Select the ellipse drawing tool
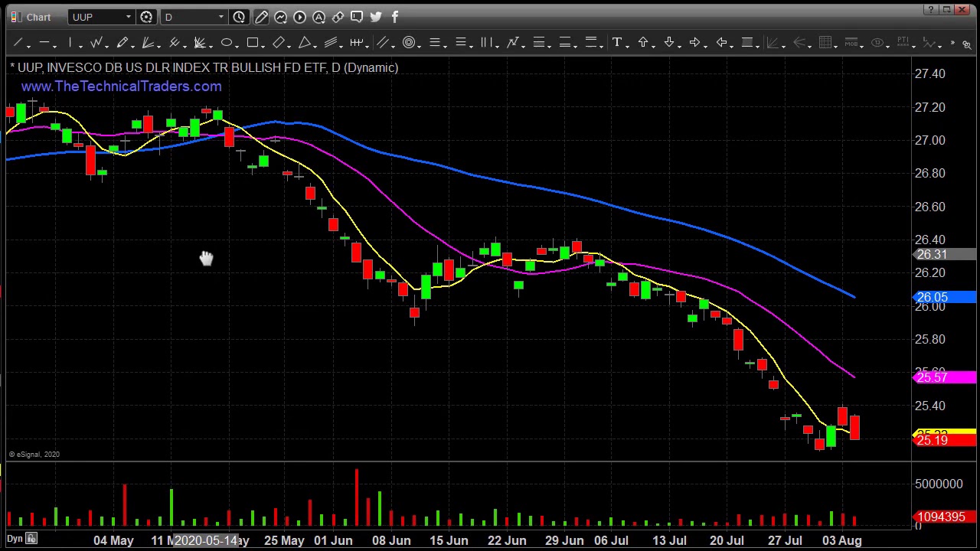Image resolution: width=980 pixels, height=551 pixels. tap(227, 43)
